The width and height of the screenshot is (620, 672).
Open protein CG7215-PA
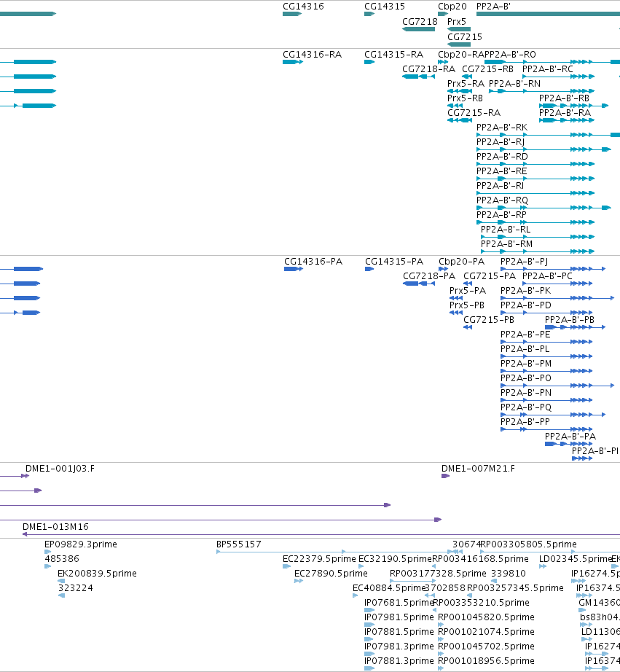tap(490, 276)
